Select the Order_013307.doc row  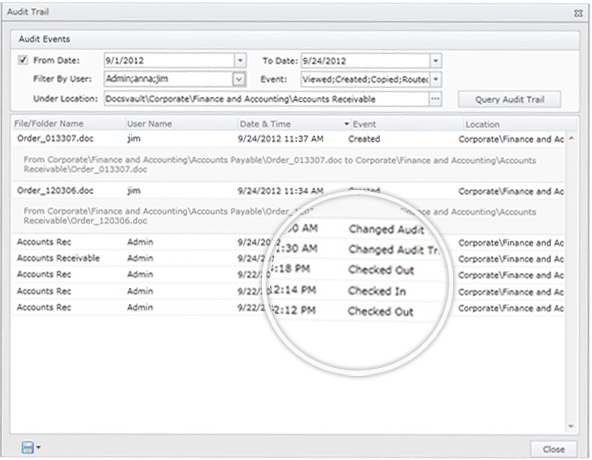289,139
